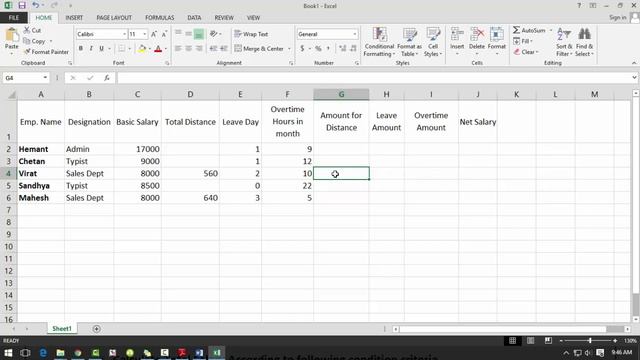Apply the red font color button
This screenshot has width=640, height=360.
point(158,49)
